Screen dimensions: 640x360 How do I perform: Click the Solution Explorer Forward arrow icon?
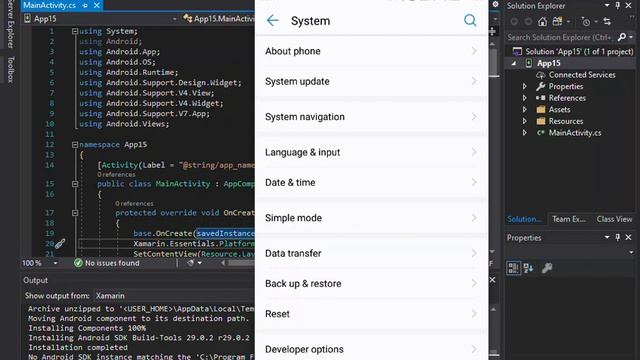pyautogui.click(x=528, y=22)
